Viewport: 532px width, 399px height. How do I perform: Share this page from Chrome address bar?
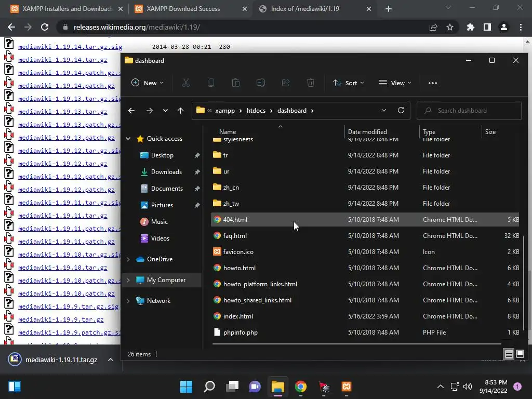coord(433,27)
